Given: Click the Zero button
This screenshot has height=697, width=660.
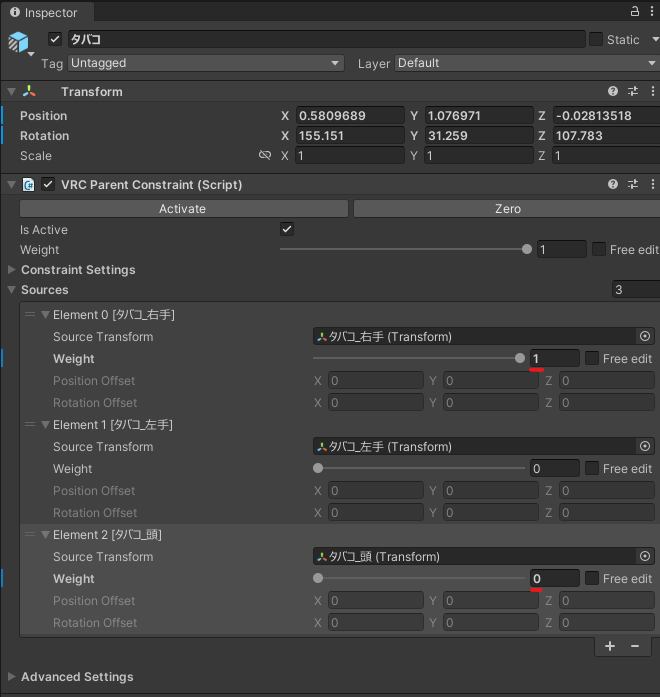Looking at the screenshot, I should tap(507, 209).
